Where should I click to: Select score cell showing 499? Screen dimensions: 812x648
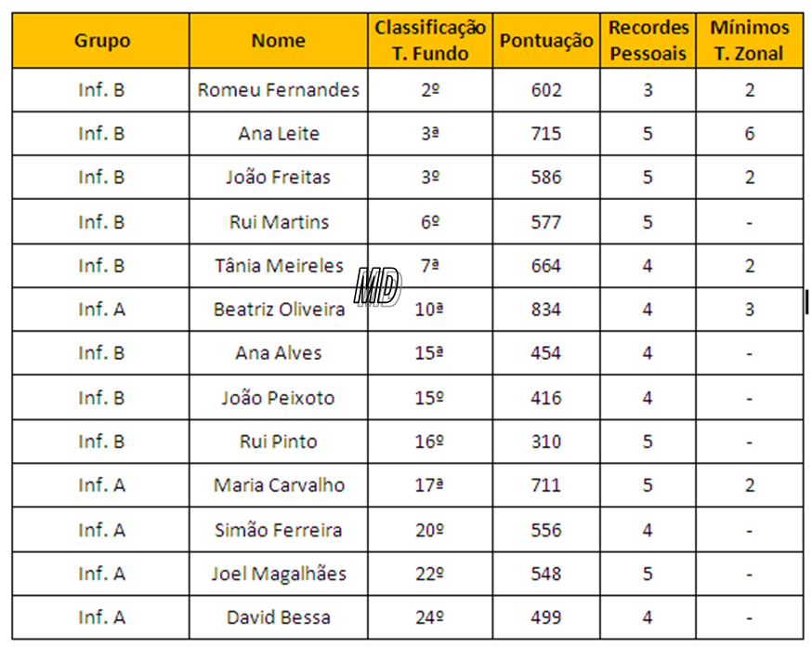545,617
